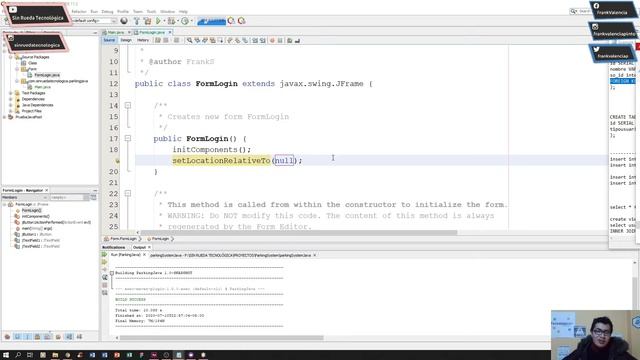Click inside the Navigator filter field

pyautogui.click(x=67, y=198)
